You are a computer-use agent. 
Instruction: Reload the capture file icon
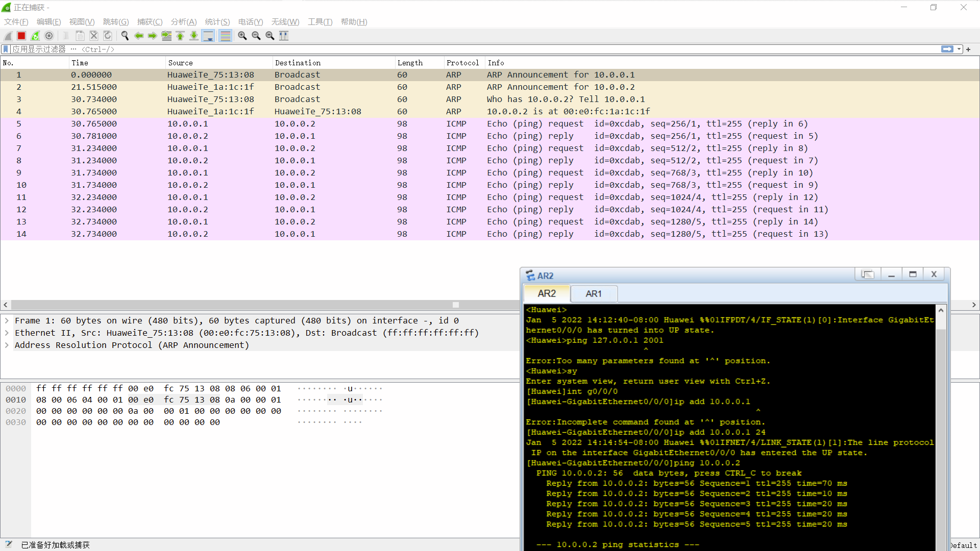[x=108, y=36]
